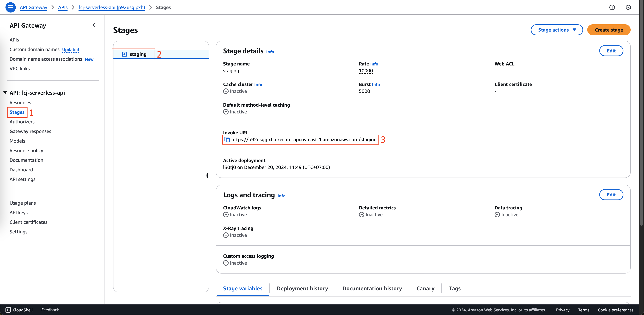This screenshot has height=315, width=644.
Task: Open Gateway responses in sidebar
Action: [30, 131]
